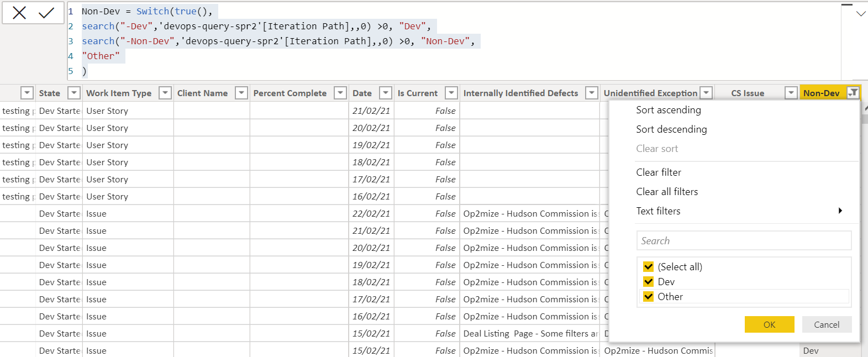Screen dimensions: 868x357
Task: Click the Deal Listing Page defect cell
Action: pos(529,334)
